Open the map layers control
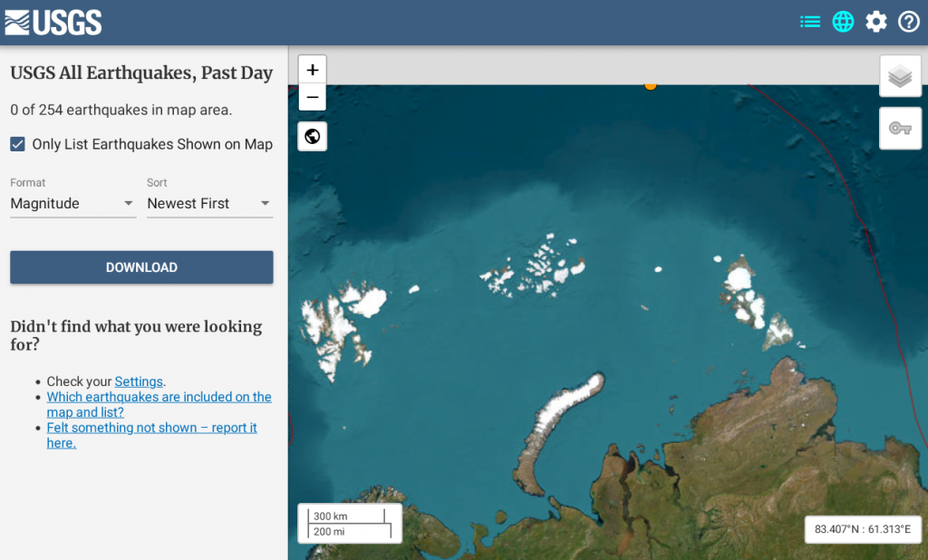928x560 pixels. click(900, 76)
